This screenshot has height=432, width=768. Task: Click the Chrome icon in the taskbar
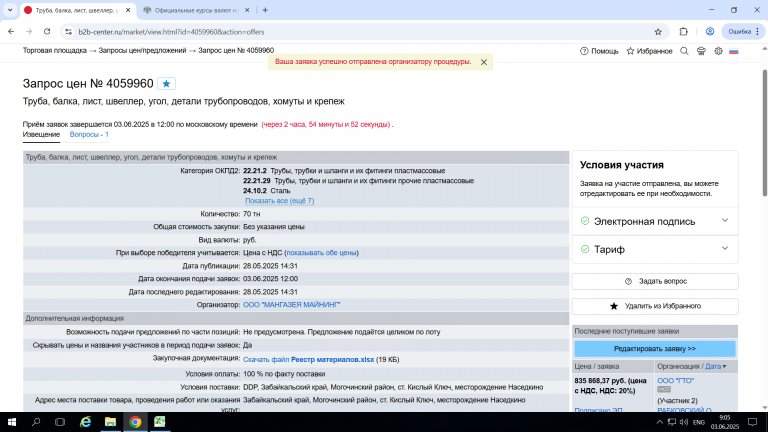pos(135,422)
